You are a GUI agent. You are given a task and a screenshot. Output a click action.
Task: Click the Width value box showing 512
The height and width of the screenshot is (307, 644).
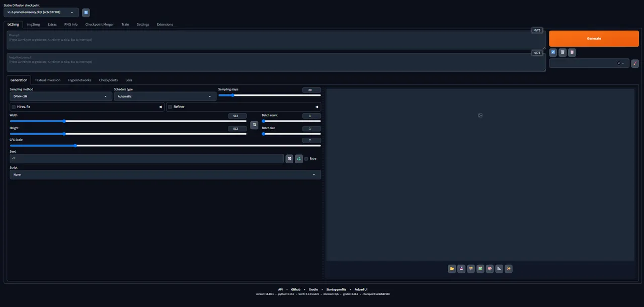pos(237,116)
